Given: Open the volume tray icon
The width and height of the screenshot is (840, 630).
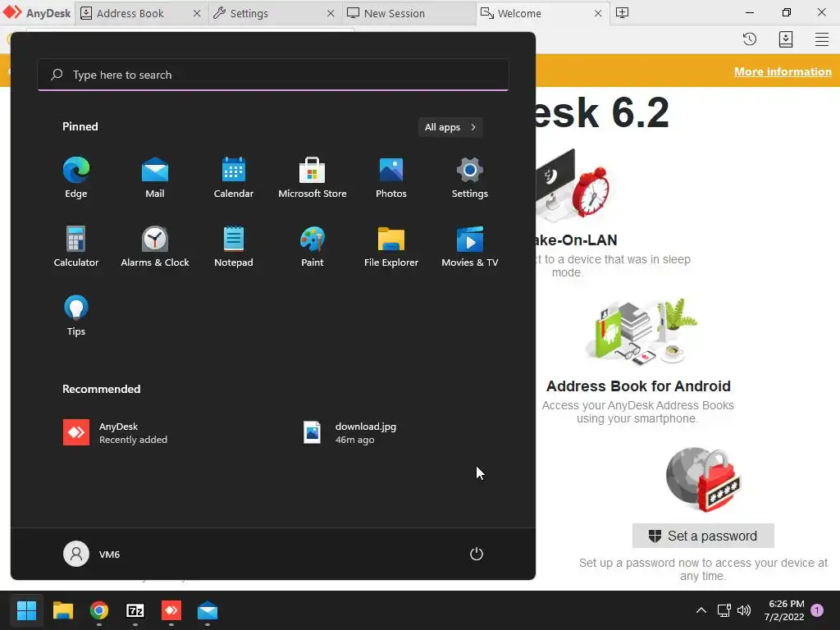Looking at the screenshot, I should (x=743, y=610).
